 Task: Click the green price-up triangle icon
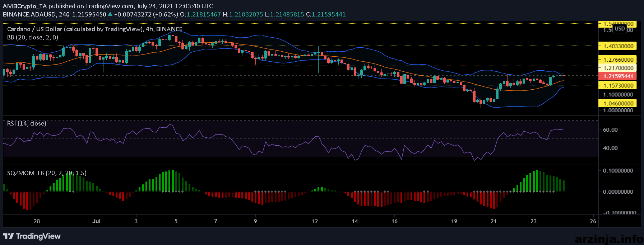click(x=110, y=14)
